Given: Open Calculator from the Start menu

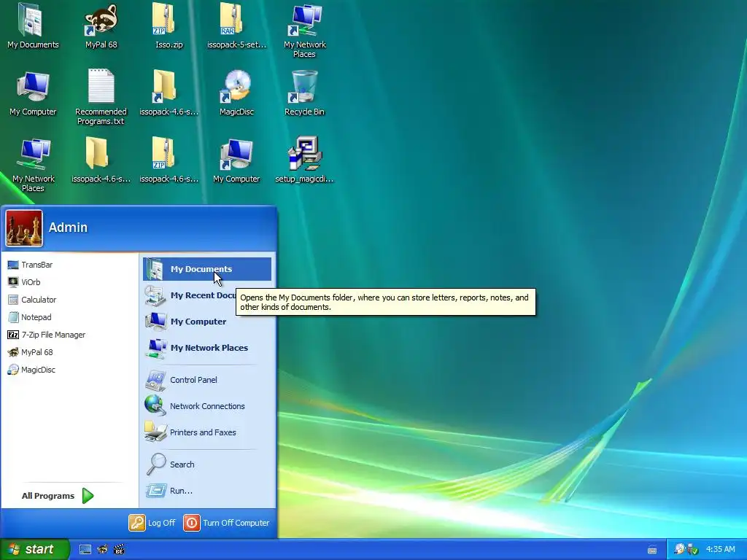Looking at the screenshot, I should [x=32, y=300].
